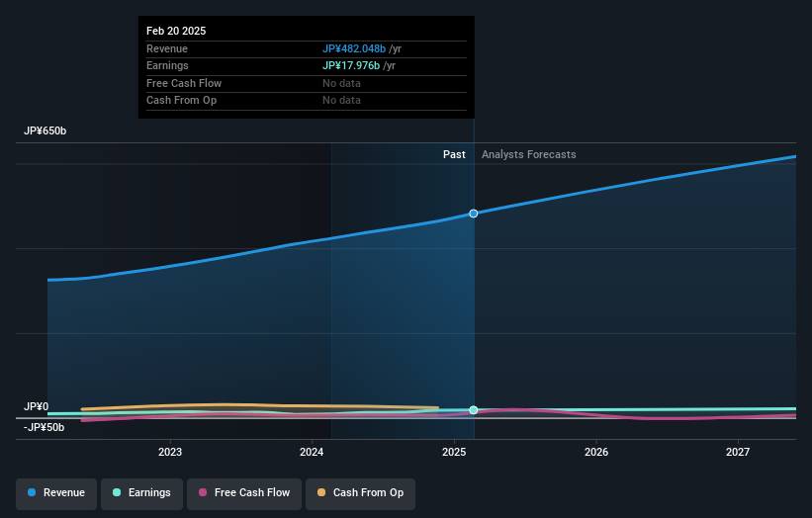Click tooltip 'Cash From Op' row label

[181, 101]
